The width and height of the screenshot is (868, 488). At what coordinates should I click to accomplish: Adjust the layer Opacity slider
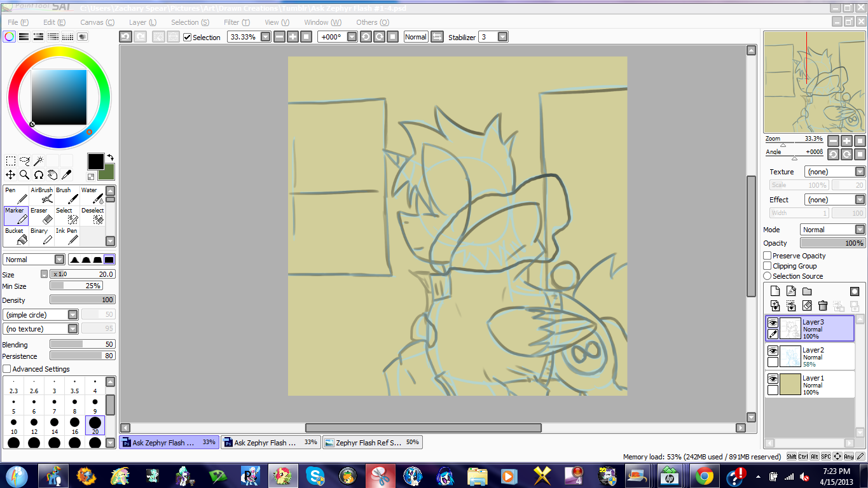(832, 243)
